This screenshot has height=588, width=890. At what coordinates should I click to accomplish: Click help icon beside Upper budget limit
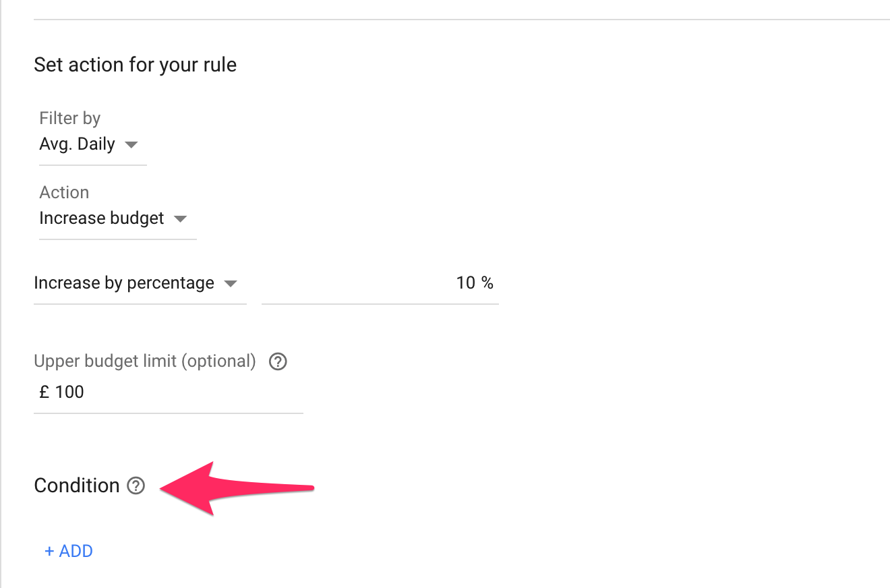tap(278, 361)
